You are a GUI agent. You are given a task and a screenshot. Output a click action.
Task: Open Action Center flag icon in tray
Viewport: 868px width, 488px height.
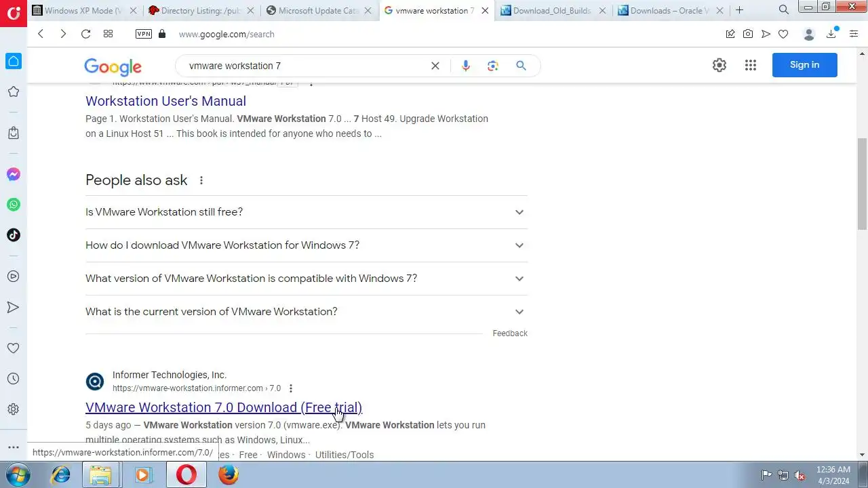(x=766, y=475)
